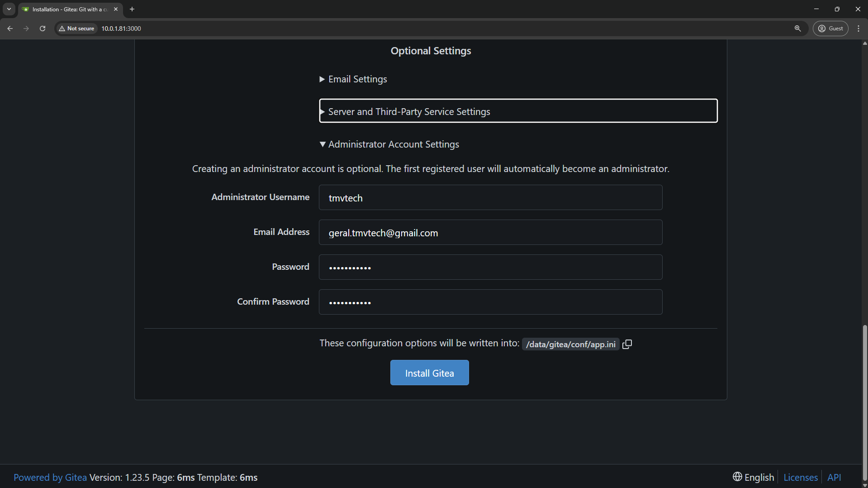Restore down the browser window
The width and height of the screenshot is (868, 488).
[837, 9]
